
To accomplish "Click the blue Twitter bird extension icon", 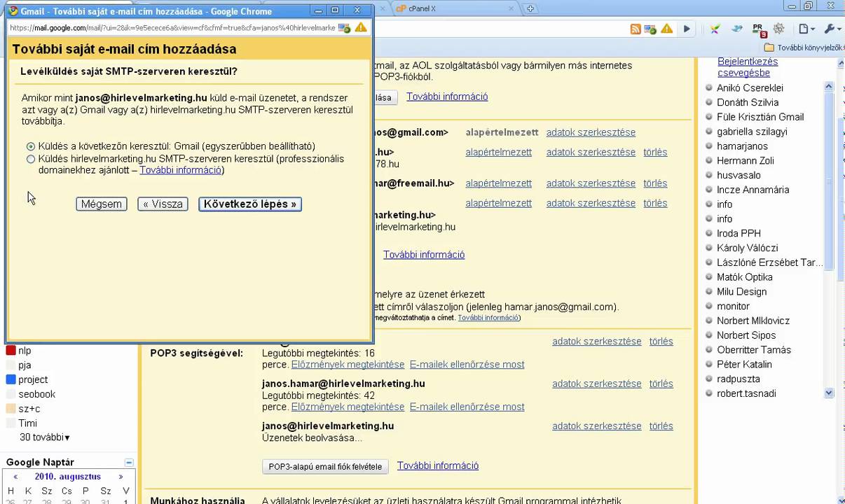I will coord(737,29).
